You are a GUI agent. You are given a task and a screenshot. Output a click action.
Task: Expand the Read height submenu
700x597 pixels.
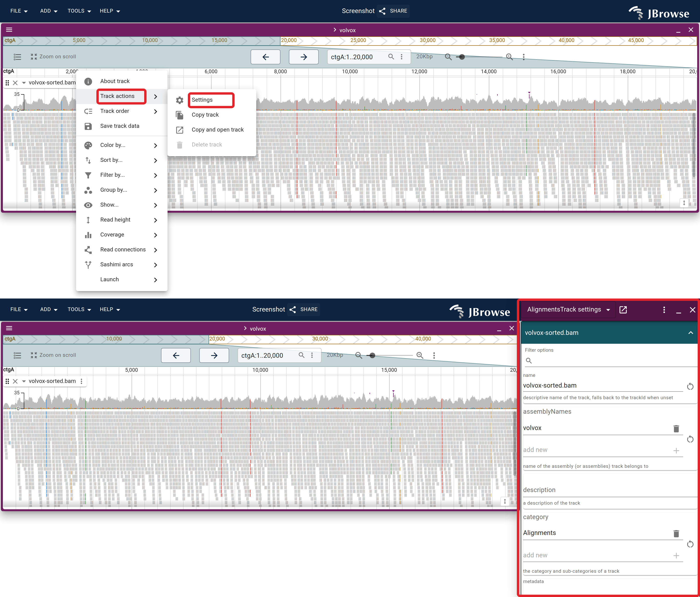[122, 220]
